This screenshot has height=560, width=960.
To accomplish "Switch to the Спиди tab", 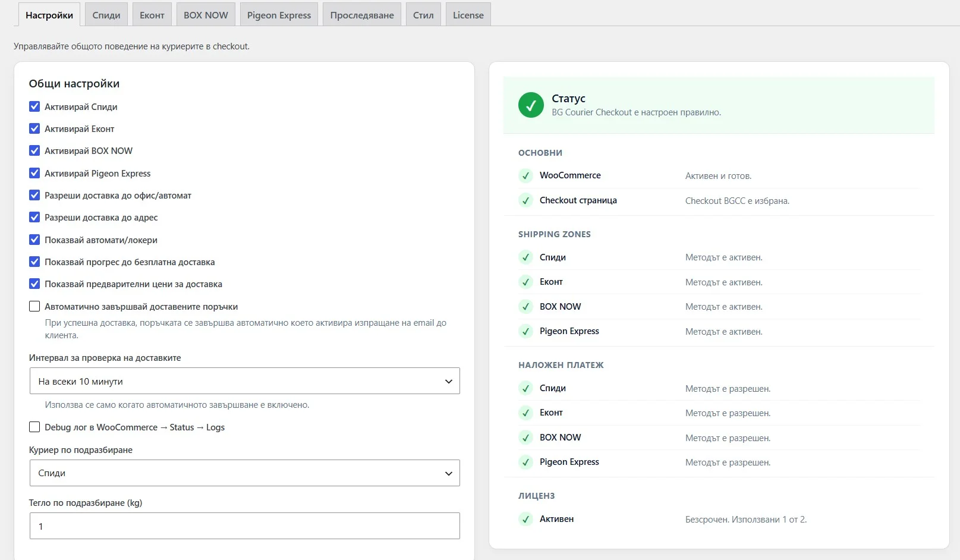I will click(x=106, y=15).
